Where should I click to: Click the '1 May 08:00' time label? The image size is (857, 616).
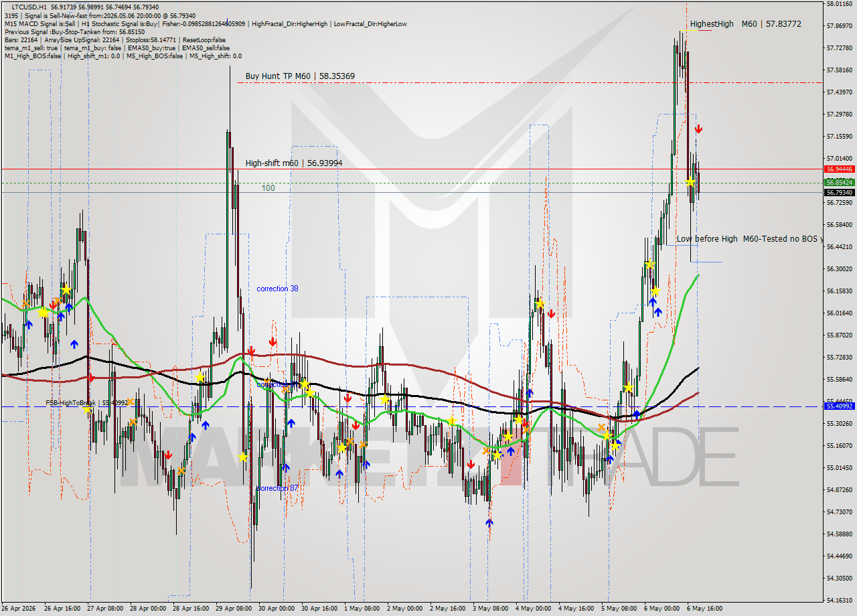point(362,609)
